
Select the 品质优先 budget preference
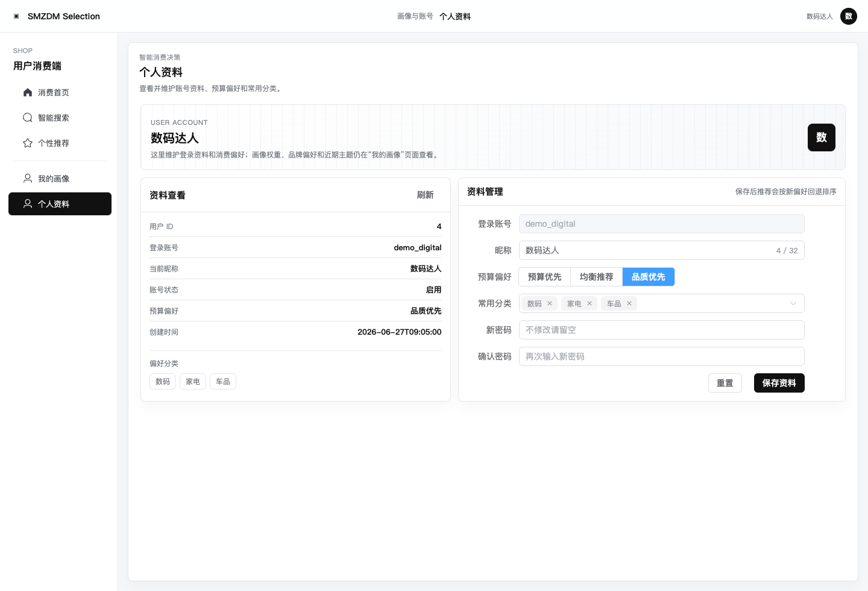coord(649,277)
